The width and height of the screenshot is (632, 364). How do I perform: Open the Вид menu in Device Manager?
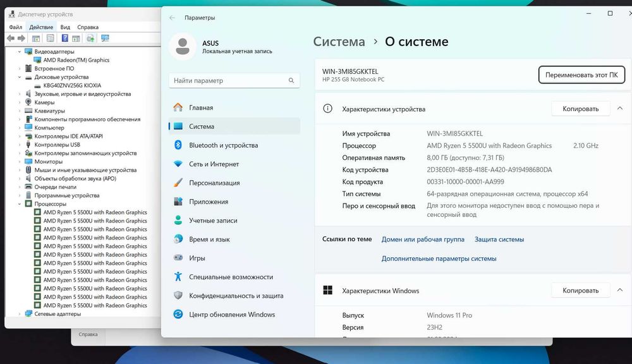click(65, 27)
